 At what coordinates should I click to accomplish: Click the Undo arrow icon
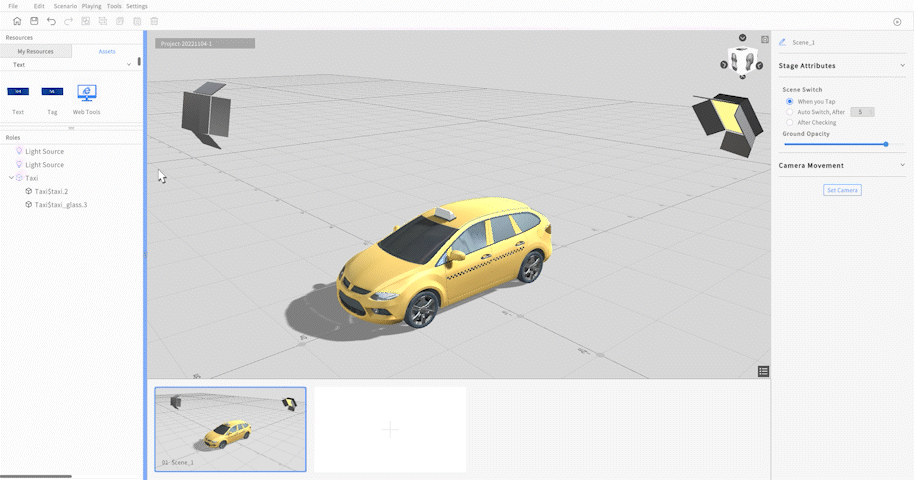(x=51, y=21)
